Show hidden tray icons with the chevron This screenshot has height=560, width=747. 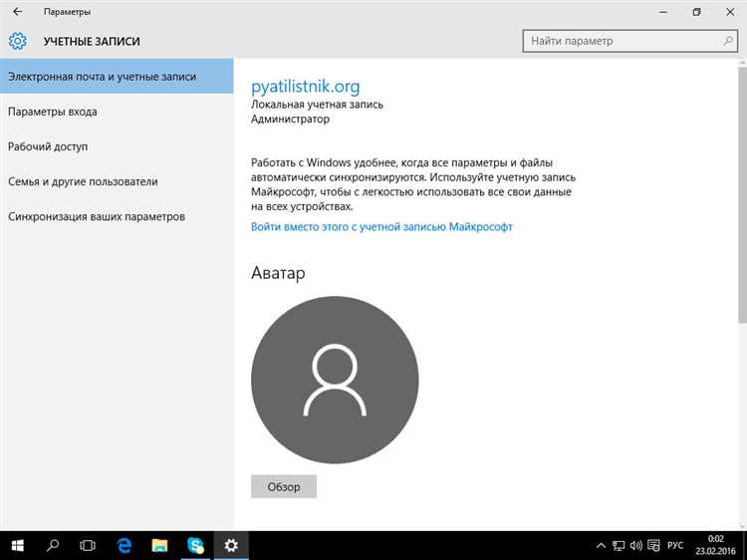tap(600, 545)
